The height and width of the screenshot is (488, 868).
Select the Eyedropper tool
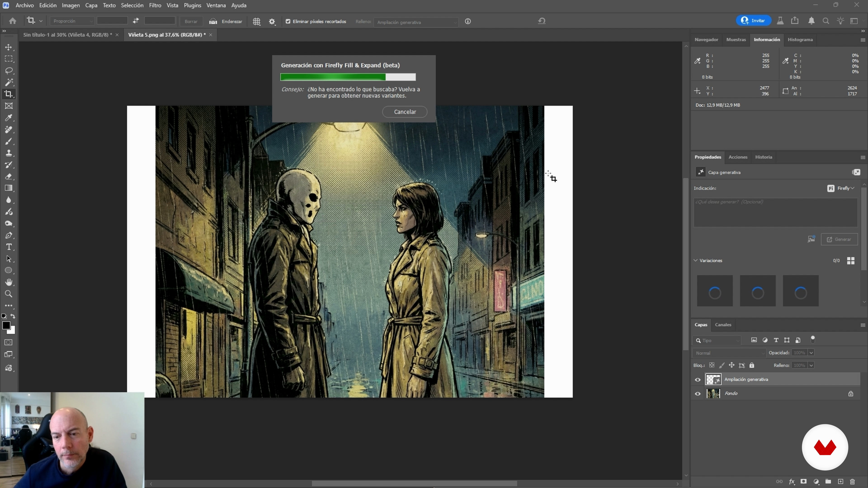click(x=9, y=117)
